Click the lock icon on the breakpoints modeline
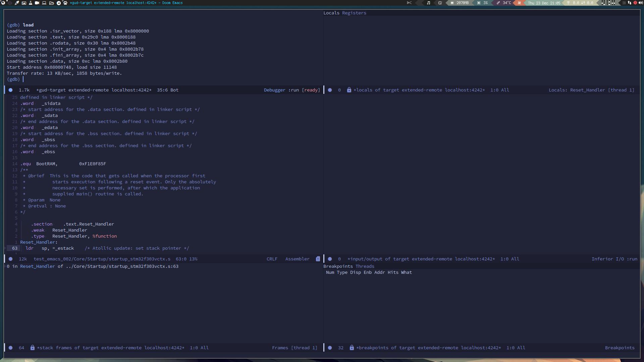This screenshot has width=644, height=362. [x=352, y=348]
